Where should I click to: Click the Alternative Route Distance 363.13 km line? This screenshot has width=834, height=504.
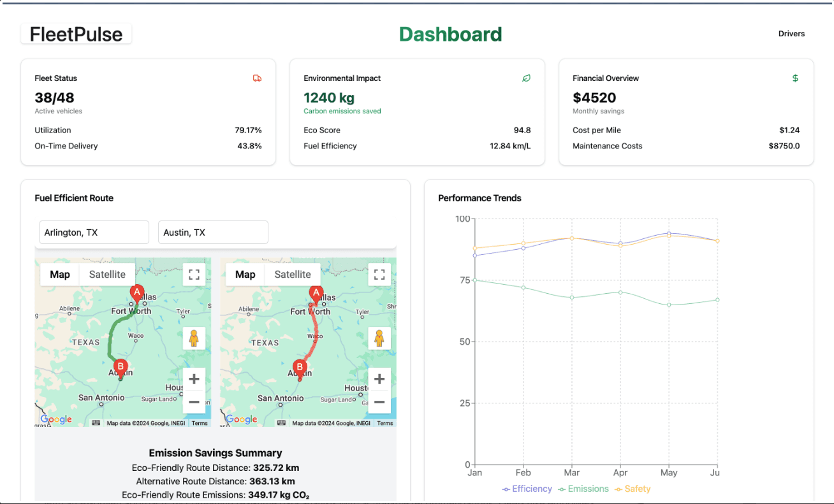[x=216, y=482]
